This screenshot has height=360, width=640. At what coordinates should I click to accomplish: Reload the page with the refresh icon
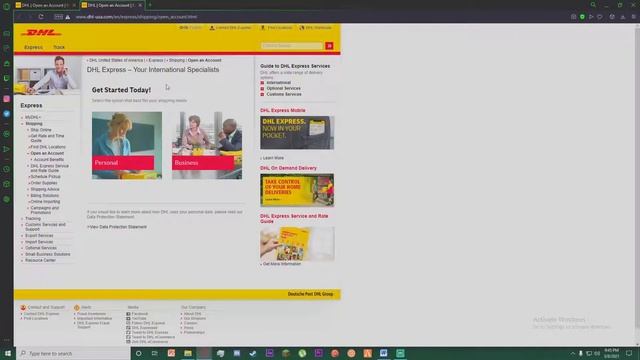click(x=41, y=17)
